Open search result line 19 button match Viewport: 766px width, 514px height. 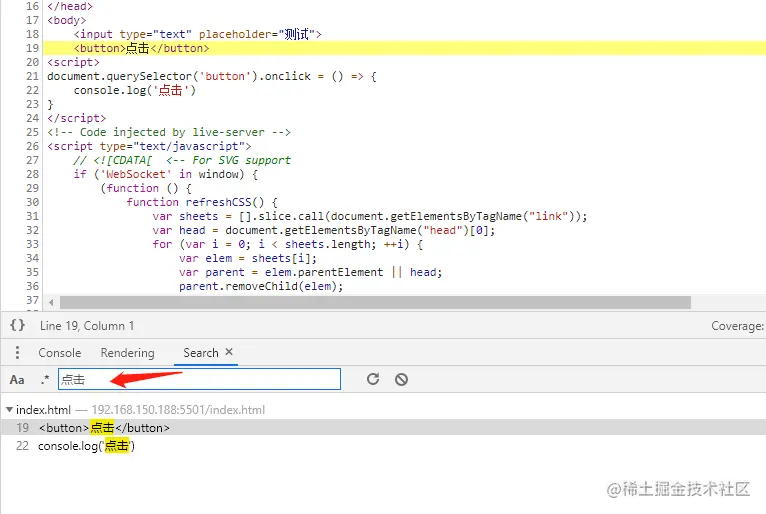(x=383, y=428)
